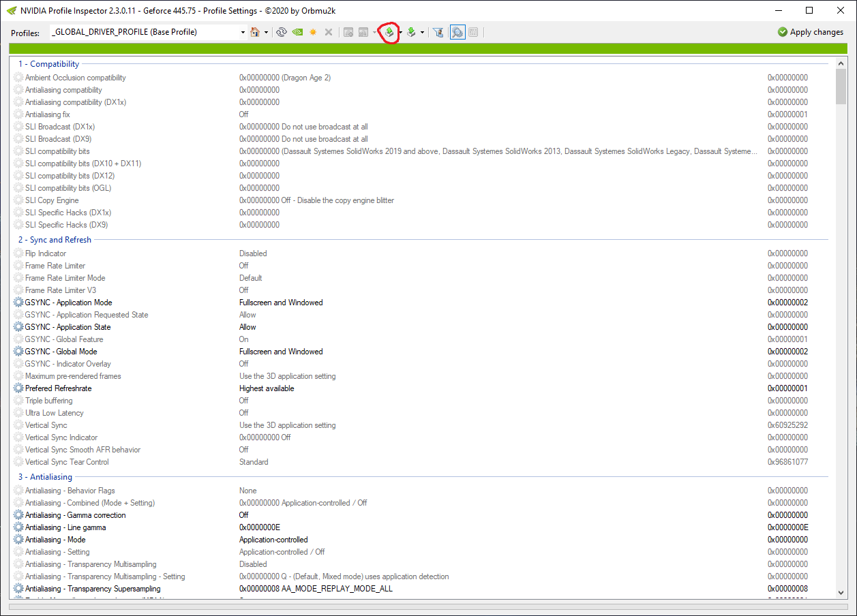Select the _GLOBAL_DRIVER_PROFILE text field

coord(145,32)
